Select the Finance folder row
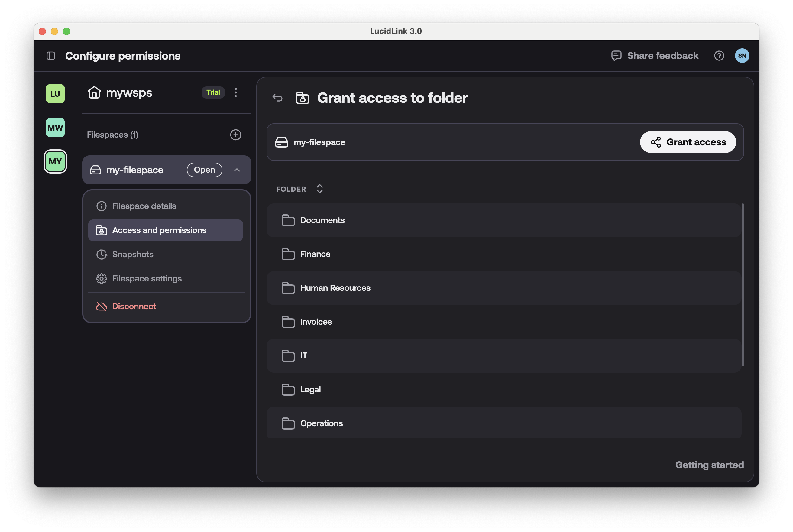The width and height of the screenshot is (793, 532). 504,255
